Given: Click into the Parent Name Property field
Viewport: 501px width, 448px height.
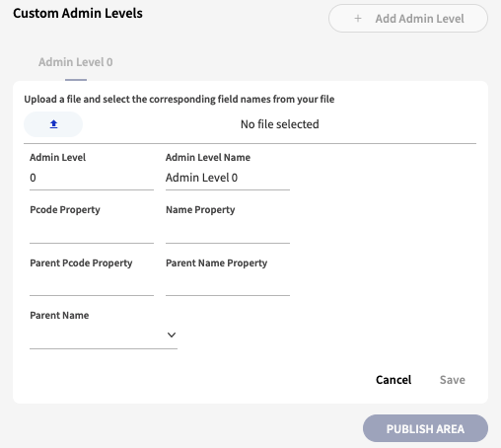Looking at the screenshot, I should [x=228, y=283].
